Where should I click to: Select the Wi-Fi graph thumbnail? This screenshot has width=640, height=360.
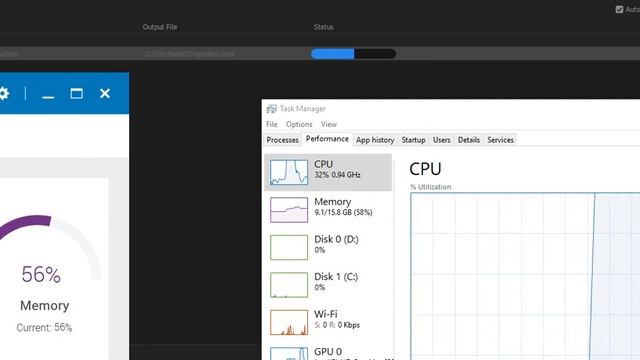pos(289,322)
